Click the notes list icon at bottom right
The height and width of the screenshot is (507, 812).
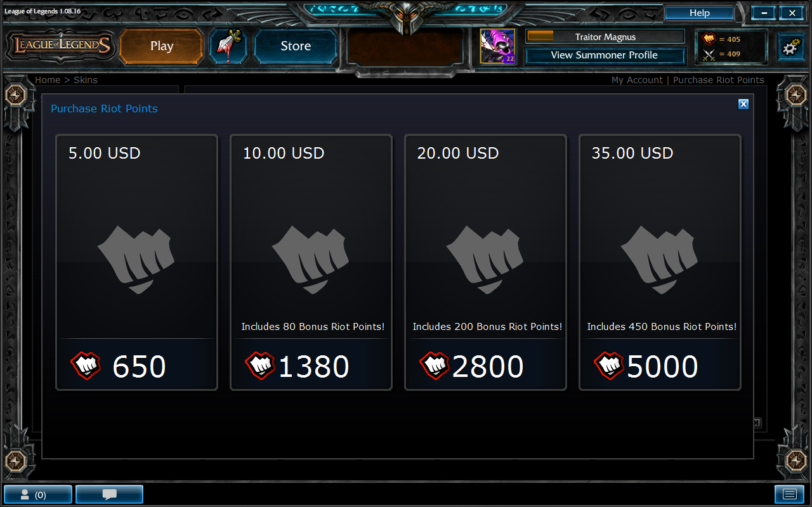click(x=789, y=494)
